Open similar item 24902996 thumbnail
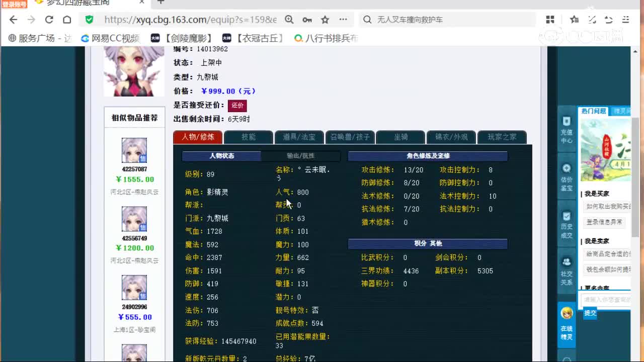 click(134, 288)
